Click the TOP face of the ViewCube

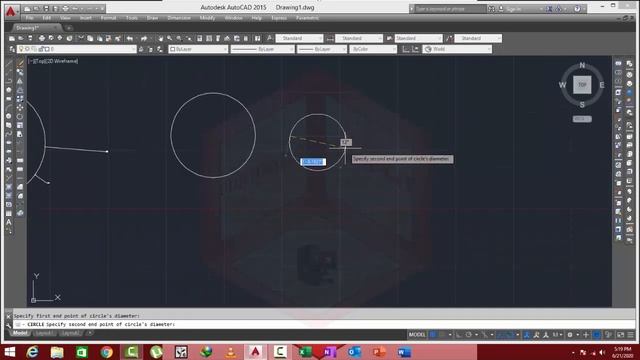point(582,85)
